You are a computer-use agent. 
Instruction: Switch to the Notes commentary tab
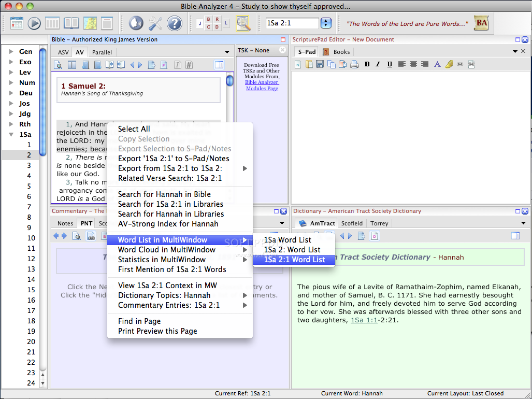tap(65, 223)
